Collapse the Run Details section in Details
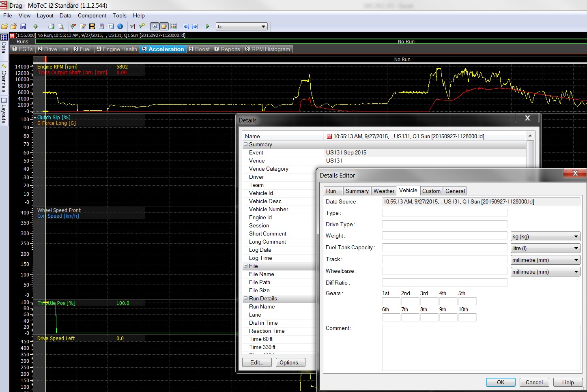The width and height of the screenshot is (587, 392). 245,298
